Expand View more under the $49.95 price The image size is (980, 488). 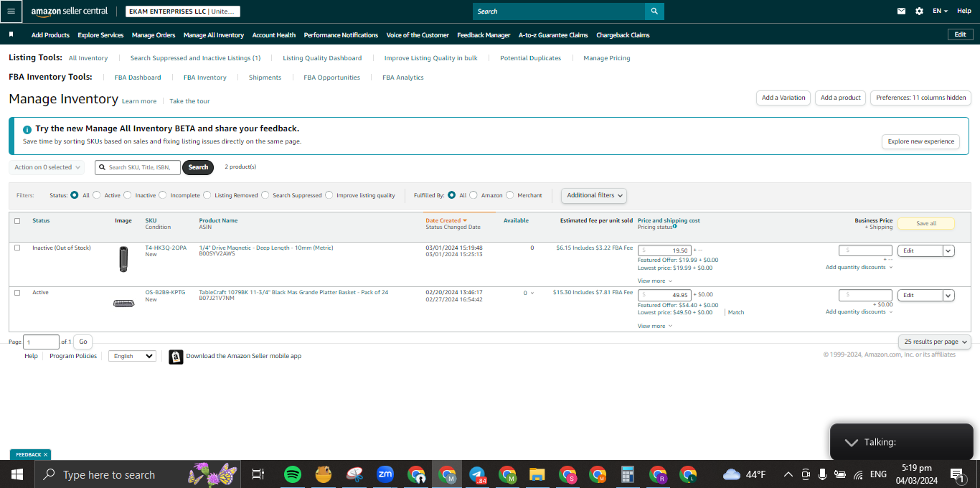655,327
